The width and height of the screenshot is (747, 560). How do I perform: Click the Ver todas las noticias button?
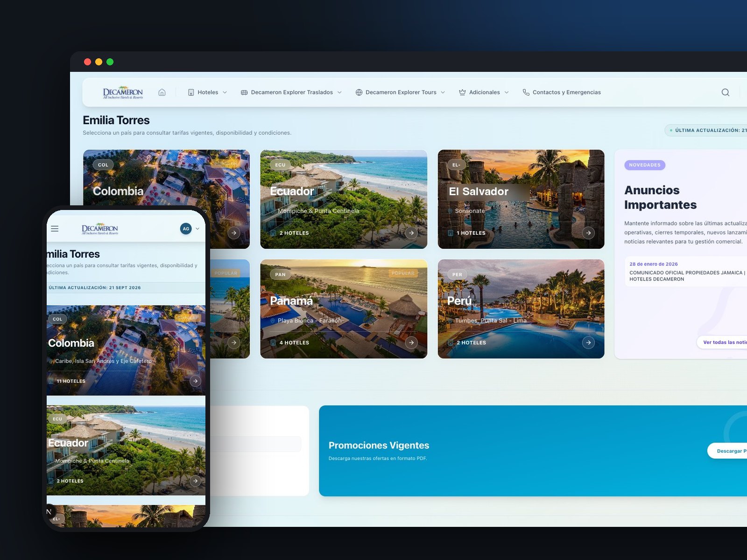click(723, 342)
